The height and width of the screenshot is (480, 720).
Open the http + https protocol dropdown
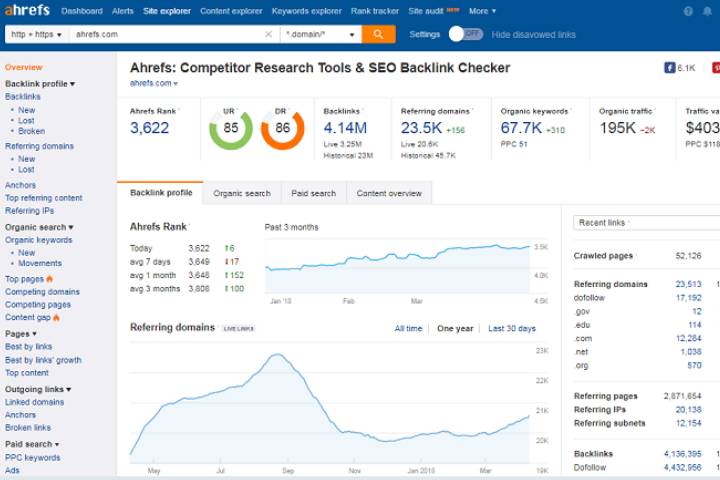pos(37,34)
